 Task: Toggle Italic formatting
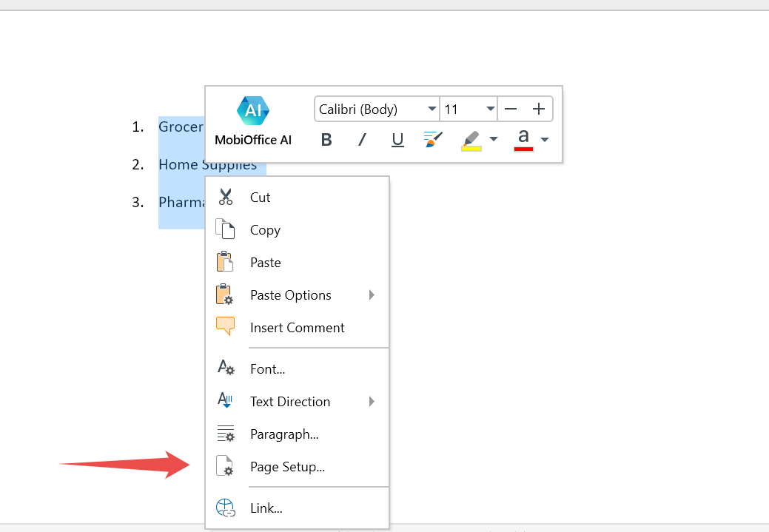tap(362, 140)
